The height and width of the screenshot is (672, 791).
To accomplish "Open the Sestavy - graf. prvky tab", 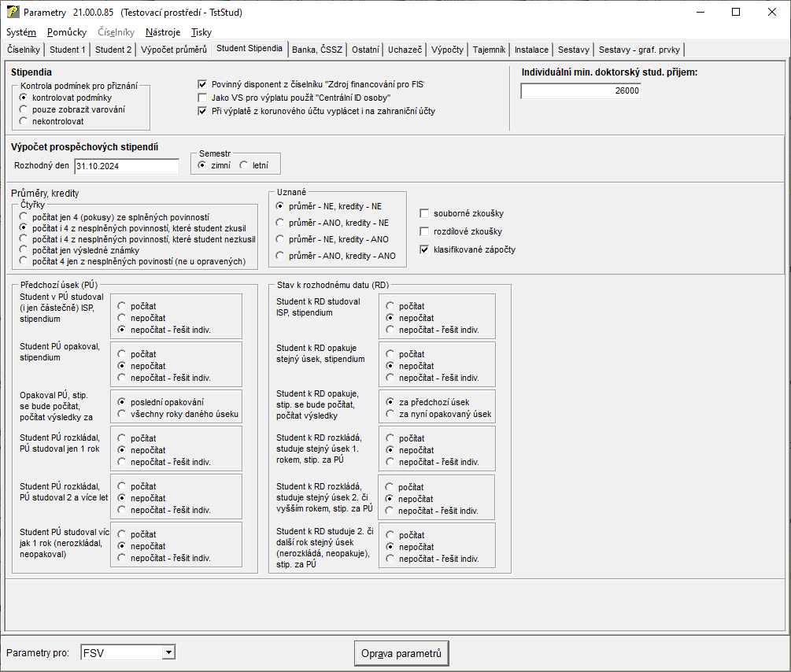I will click(x=640, y=50).
